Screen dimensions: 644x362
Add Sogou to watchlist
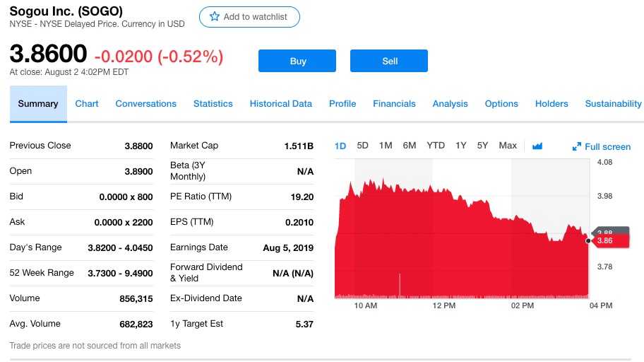249,17
